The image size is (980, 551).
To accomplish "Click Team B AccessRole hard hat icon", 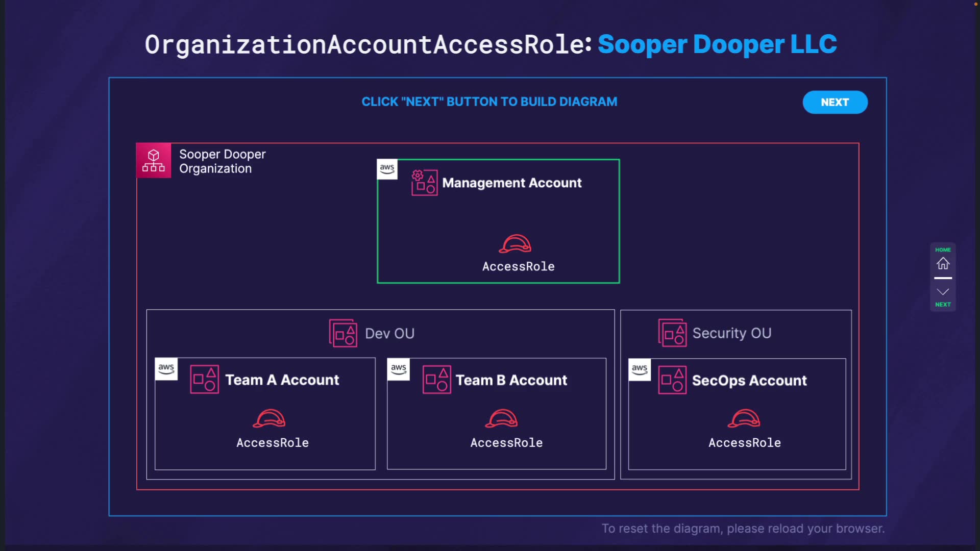I will [501, 418].
